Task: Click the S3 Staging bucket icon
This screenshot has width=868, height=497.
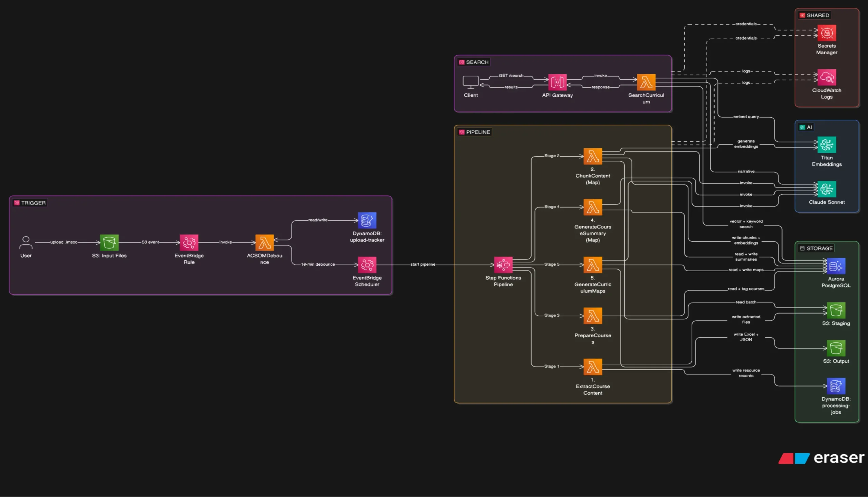Action: click(835, 311)
